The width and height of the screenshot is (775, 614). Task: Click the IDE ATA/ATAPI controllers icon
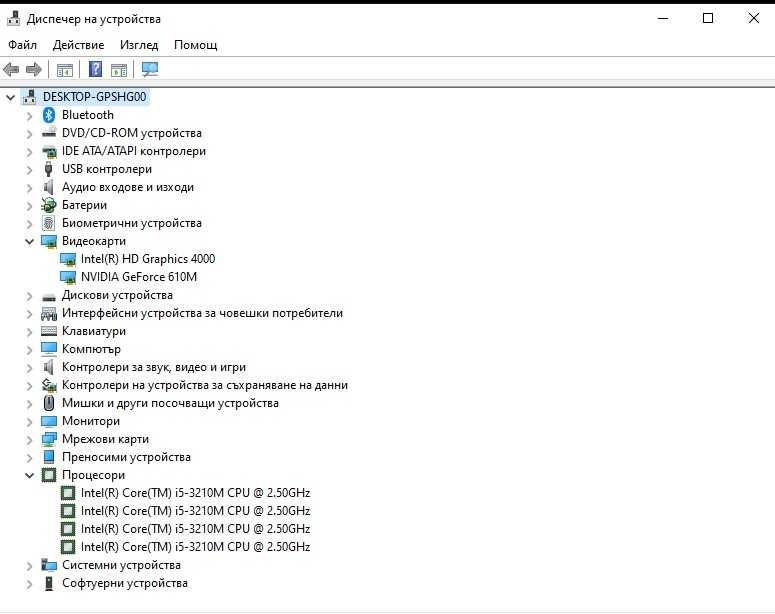pos(49,151)
